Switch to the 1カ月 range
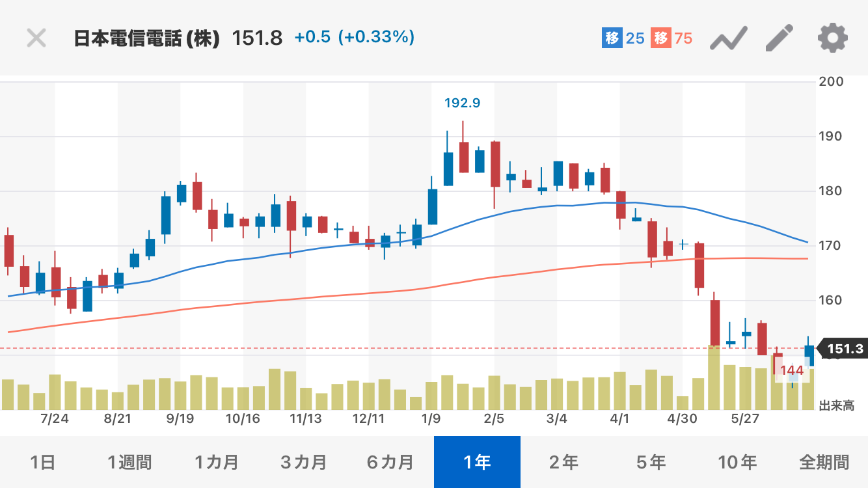The width and height of the screenshot is (868, 488). [216, 463]
